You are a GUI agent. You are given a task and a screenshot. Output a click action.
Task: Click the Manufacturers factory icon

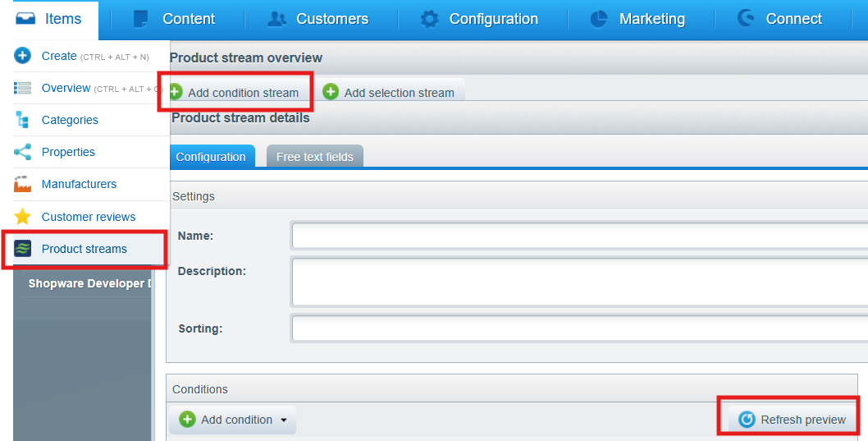tap(23, 184)
